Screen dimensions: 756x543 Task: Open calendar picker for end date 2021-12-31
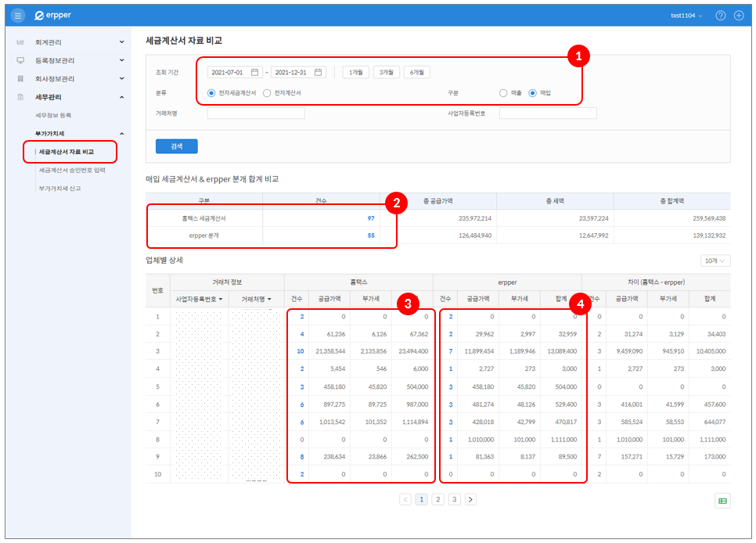click(318, 73)
